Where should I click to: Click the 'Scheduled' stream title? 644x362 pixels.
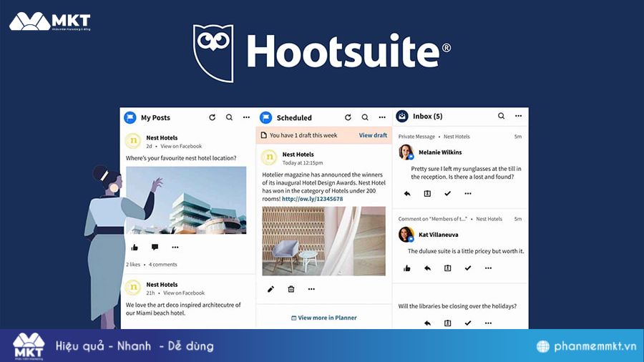click(294, 118)
